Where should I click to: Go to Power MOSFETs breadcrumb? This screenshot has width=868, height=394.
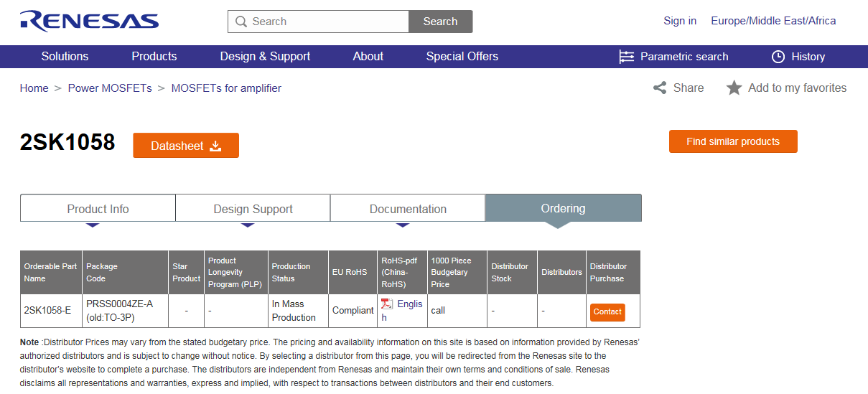point(110,88)
